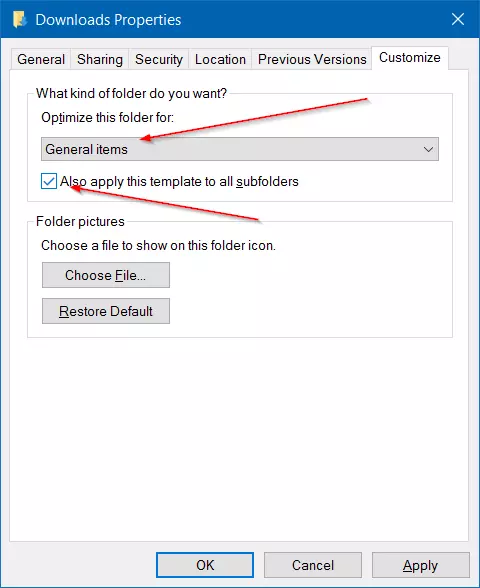
Task: Switch to the General tab
Action: pyautogui.click(x=41, y=59)
